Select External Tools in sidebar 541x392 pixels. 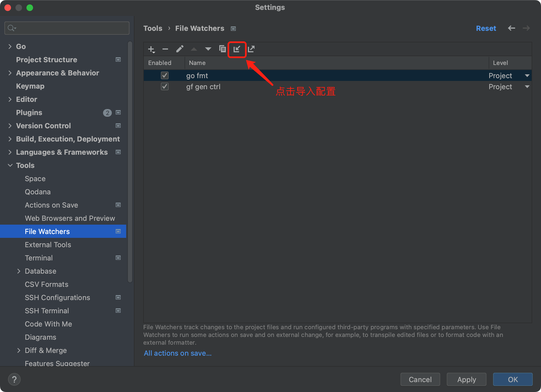pyautogui.click(x=48, y=245)
